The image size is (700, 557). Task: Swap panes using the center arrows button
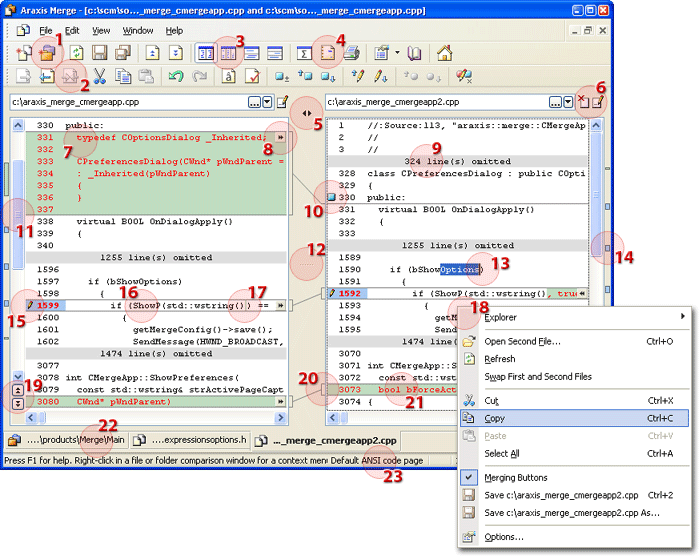[307, 113]
